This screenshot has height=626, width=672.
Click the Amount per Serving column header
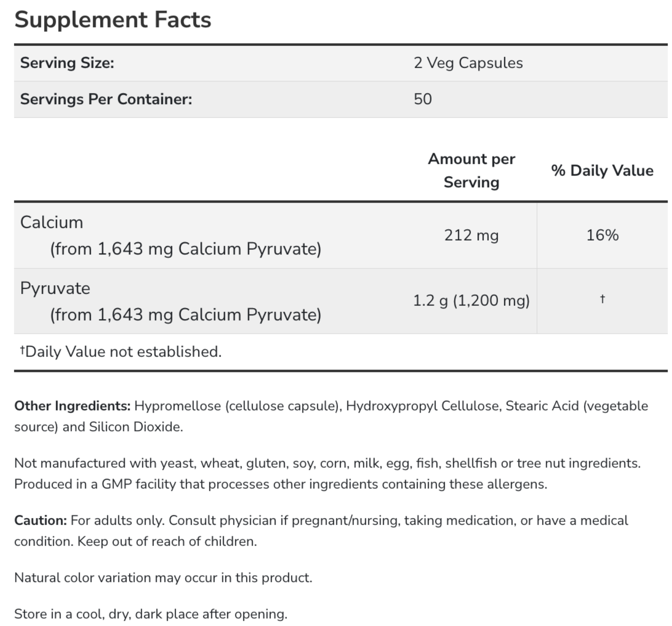(471, 170)
